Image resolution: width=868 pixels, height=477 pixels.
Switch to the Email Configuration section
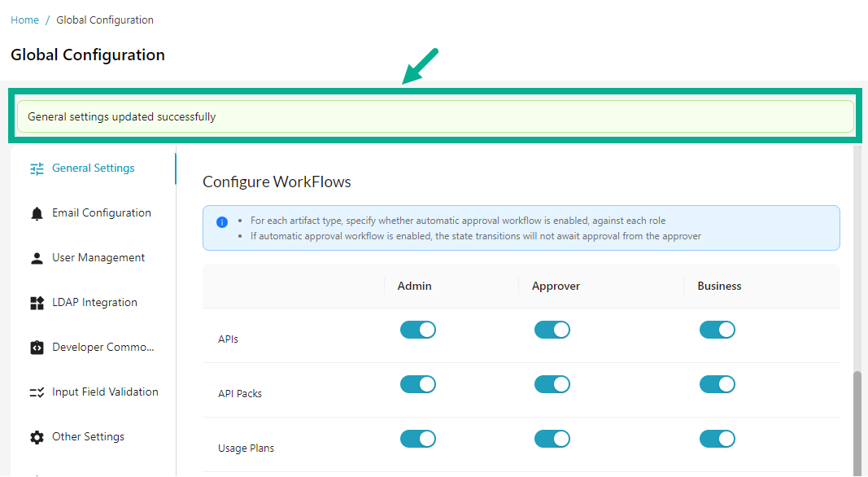click(102, 212)
